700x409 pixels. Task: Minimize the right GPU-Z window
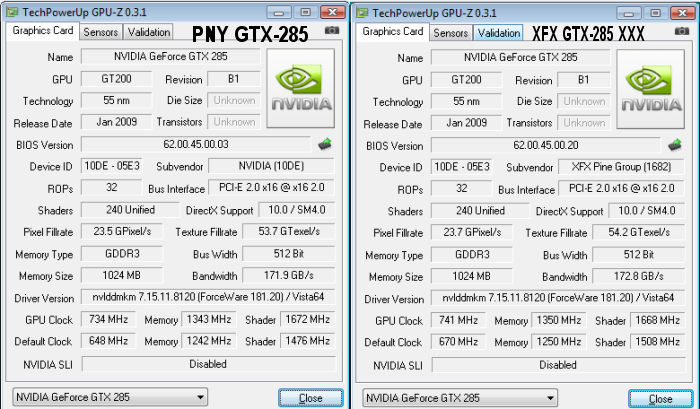(x=629, y=13)
